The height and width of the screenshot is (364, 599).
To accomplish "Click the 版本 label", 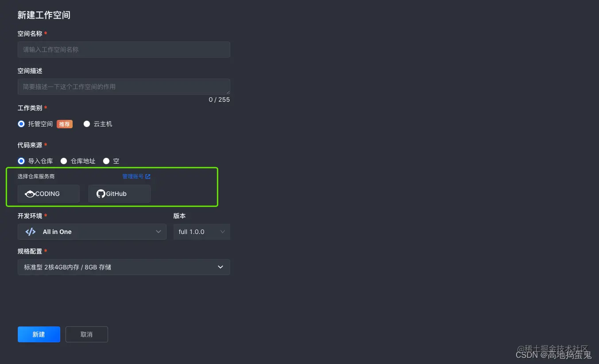I will (179, 216).
